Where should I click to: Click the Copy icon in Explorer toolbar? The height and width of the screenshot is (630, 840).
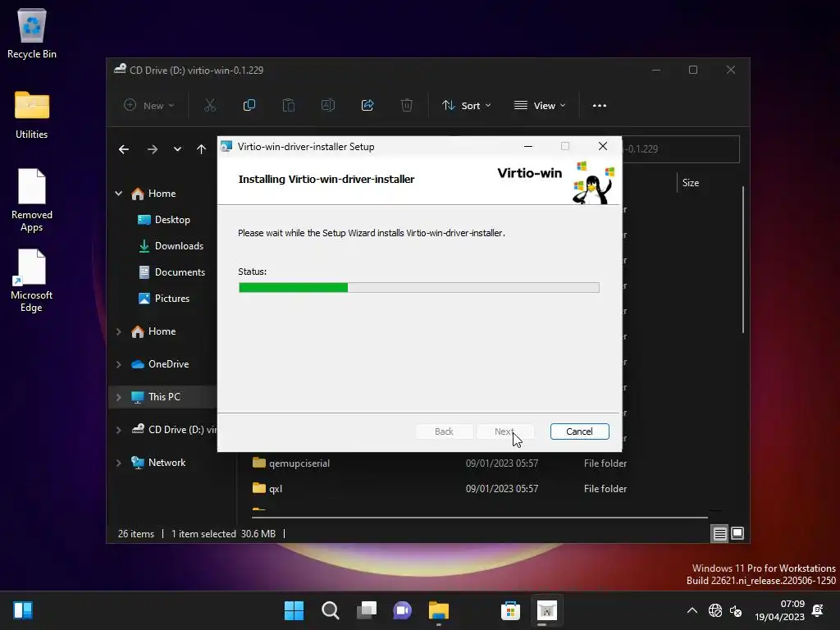click(x=249, y=106)
